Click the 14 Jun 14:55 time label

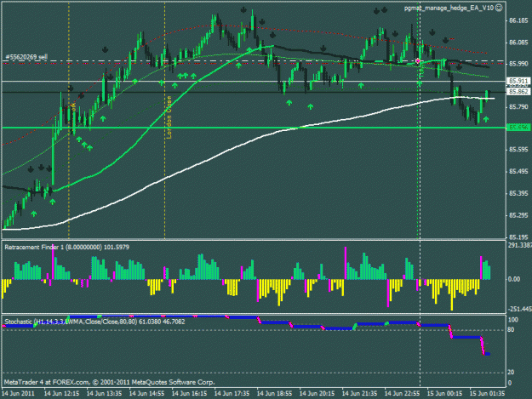[147, 393]
